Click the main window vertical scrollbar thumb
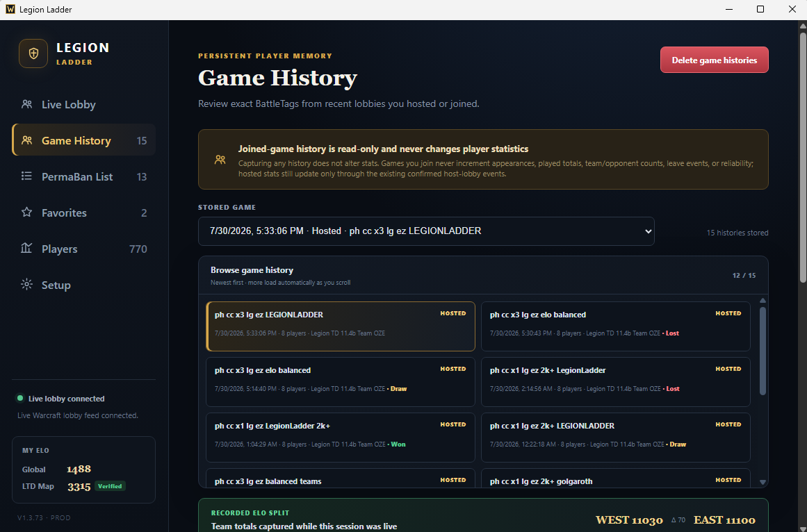Image resolution: width=807 pixels, height=532 pixels. pyautogui.click(x=803, y=157)
